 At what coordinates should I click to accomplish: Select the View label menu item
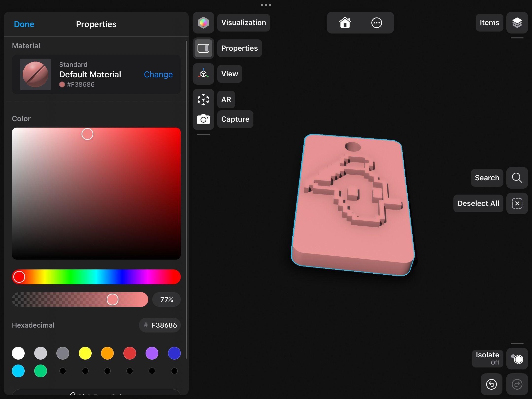point(230,74)
